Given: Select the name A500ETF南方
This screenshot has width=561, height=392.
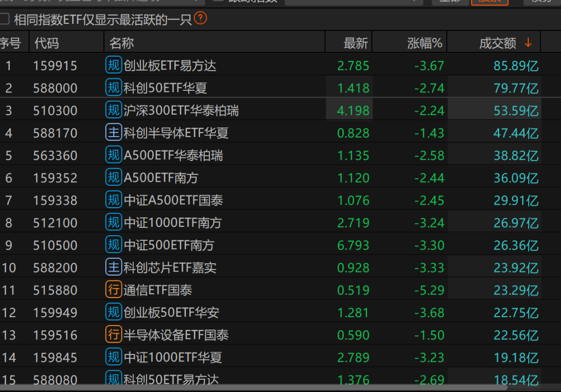Looking at the screenshot, I should [161, 178].
